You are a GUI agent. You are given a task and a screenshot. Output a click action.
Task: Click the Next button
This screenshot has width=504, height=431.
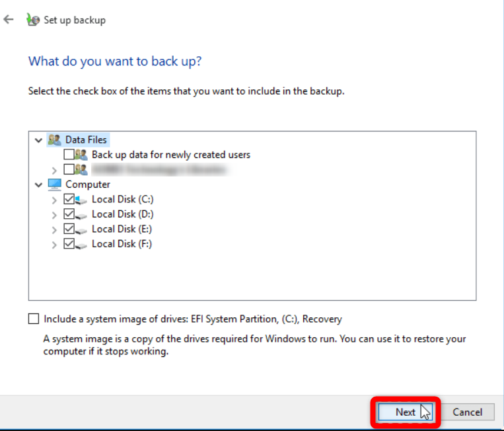[x=406, y=412]
